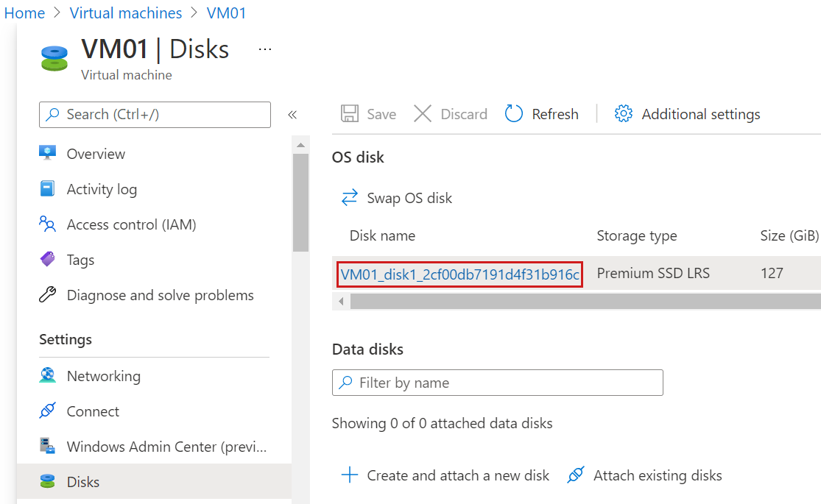Click inside the Filter by name field
821x504 pixels.
point(497,383)
